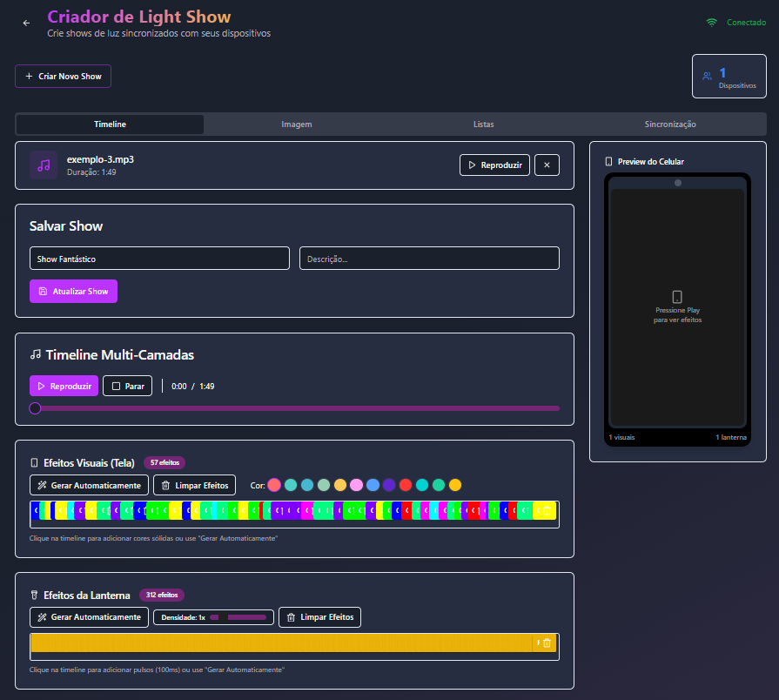The width and height of the screenshot is (779, 700).
Task: Click the trash icon on lantern Limpar Efeitos
Action: click(x=291, y=617)
